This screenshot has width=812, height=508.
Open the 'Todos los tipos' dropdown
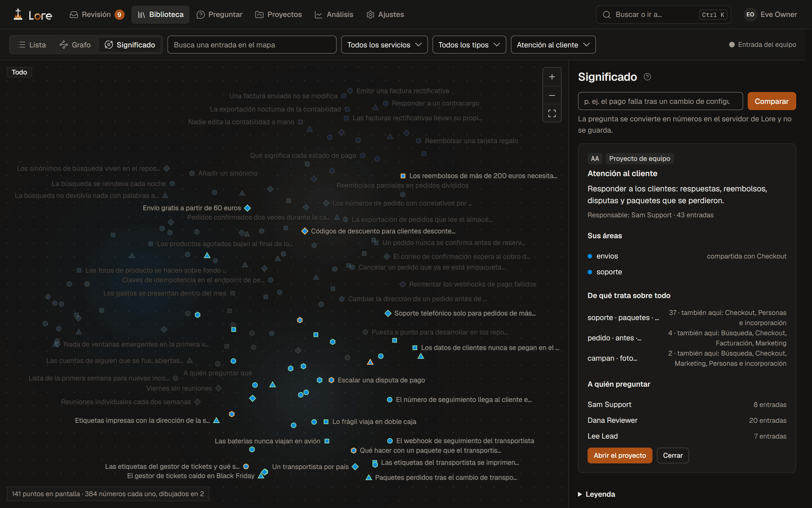coord(469,45)
